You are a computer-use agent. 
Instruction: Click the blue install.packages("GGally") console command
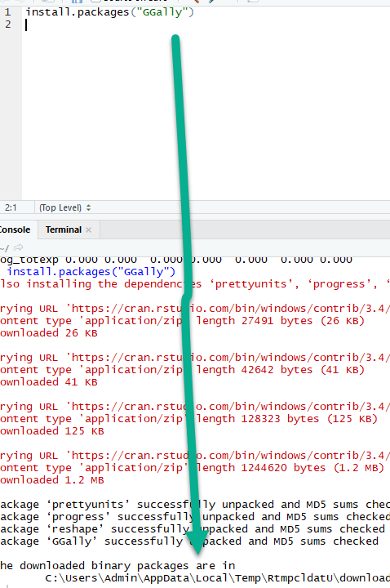[x=91, y=271]
